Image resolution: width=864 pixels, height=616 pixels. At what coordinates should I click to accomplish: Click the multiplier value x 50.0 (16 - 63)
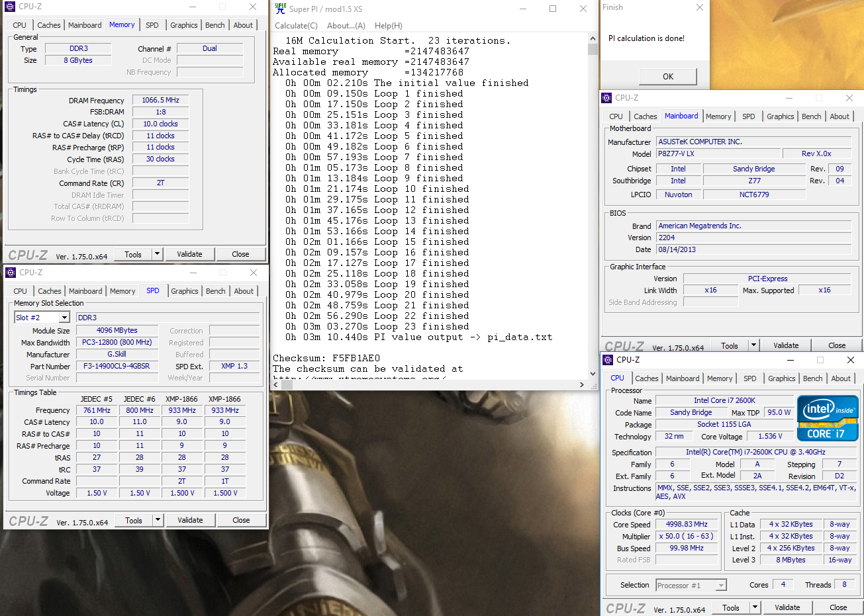click(687, 536)
